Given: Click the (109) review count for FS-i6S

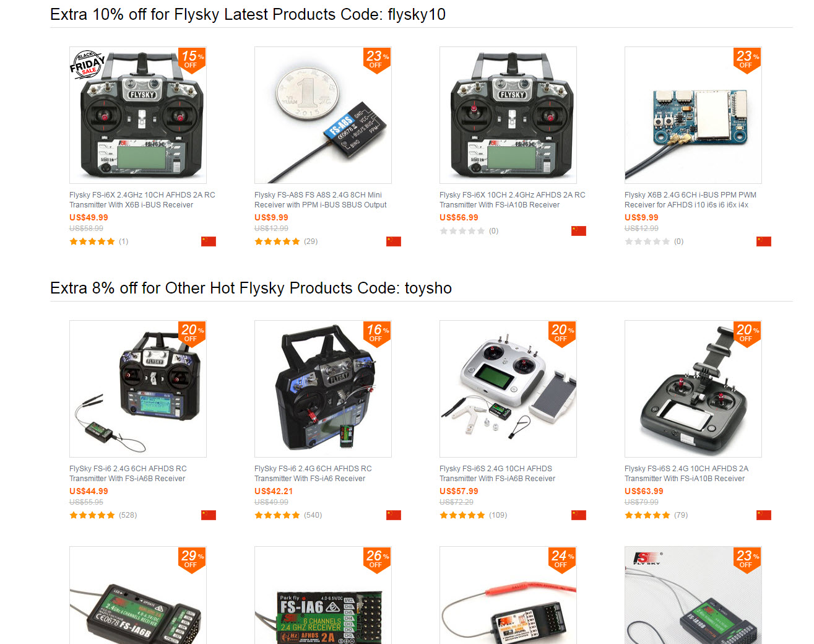Looking at the screenshot, I should point(498,515).
